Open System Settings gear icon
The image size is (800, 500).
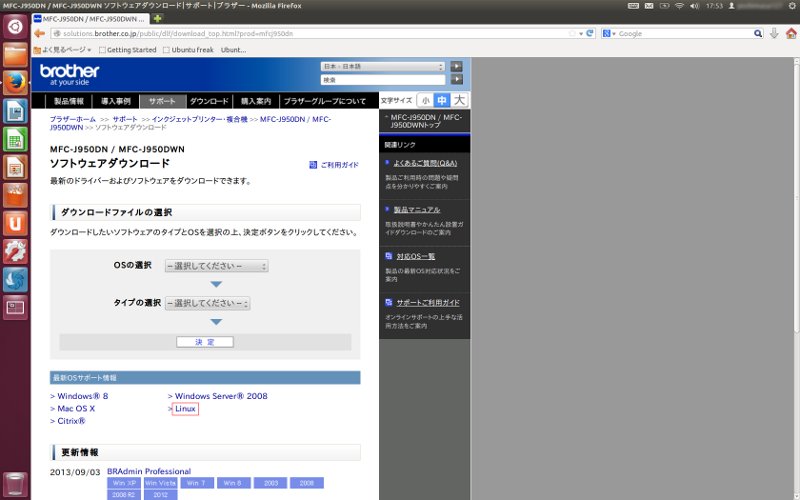[15, 251]
